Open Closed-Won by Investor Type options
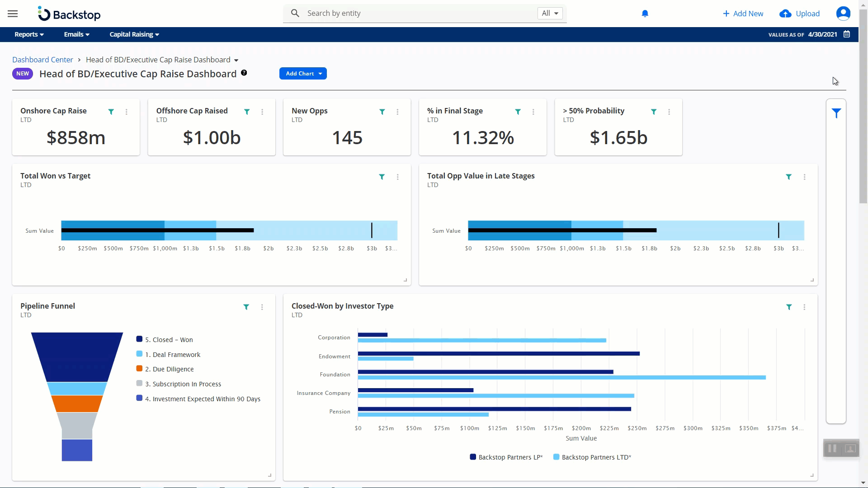The height and width of the screenshot is (488, 868). click(804, 307)
